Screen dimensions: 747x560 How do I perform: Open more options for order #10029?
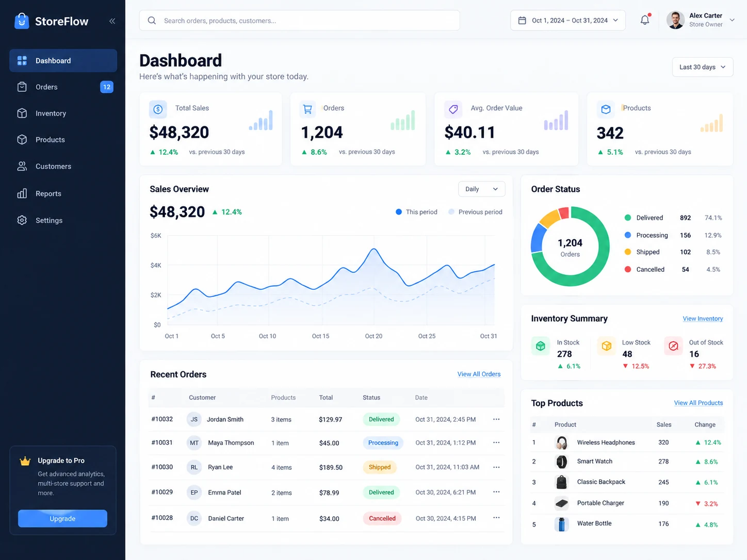(x=496, y=492)
